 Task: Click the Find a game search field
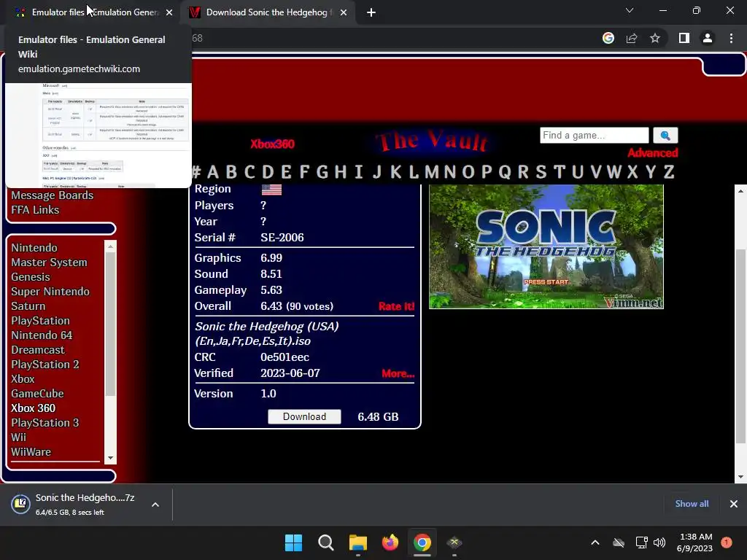point(594,135)
